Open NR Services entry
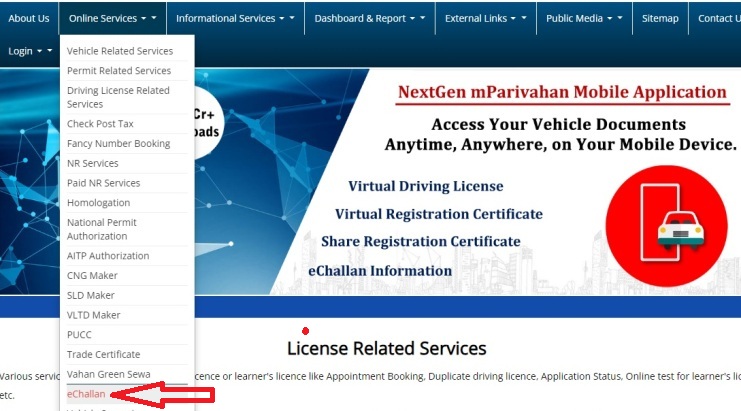 click(93, 163)
